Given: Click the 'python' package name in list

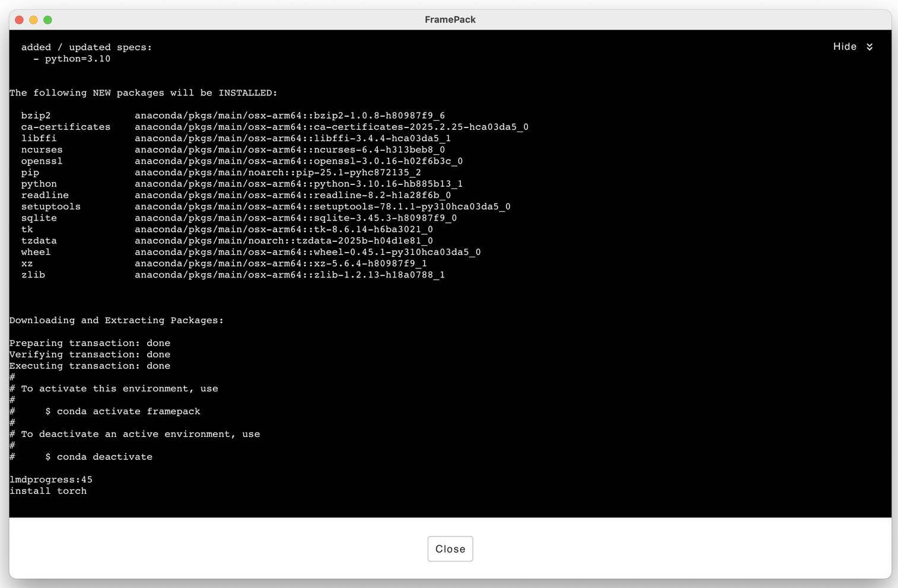Looking at the screenshot, I should [39, 184].
